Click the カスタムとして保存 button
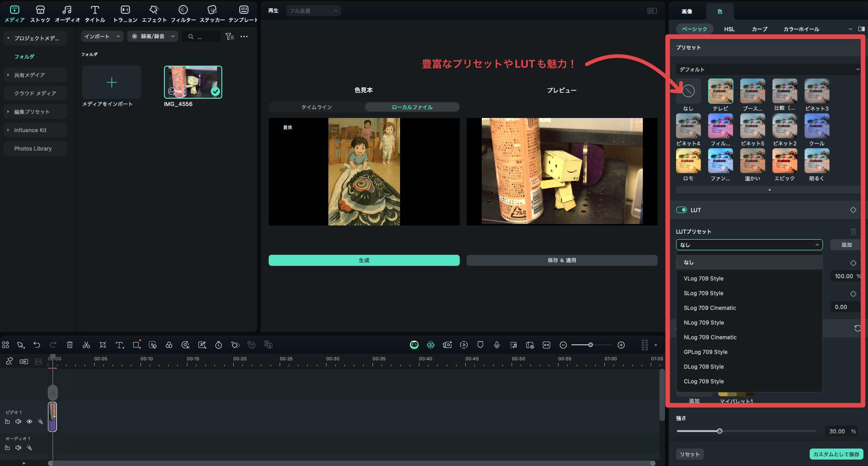Viewport: 868px width, 466px height. pos(836,454)
